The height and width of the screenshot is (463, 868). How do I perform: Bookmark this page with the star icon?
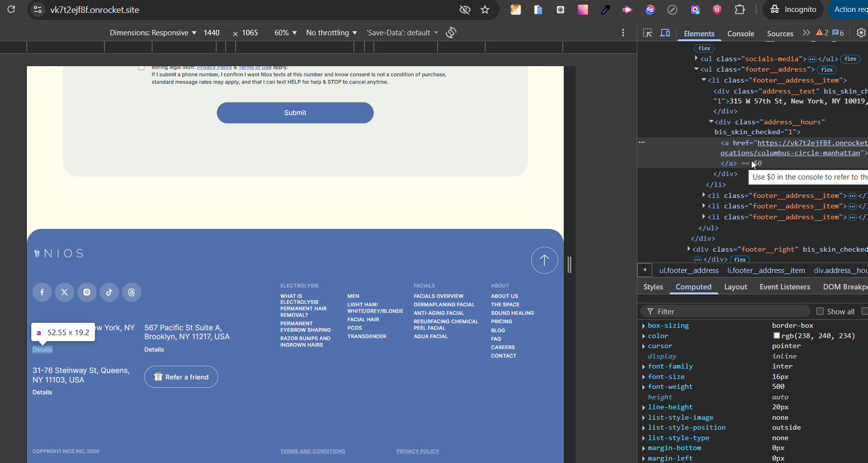[x=485, y=9]
